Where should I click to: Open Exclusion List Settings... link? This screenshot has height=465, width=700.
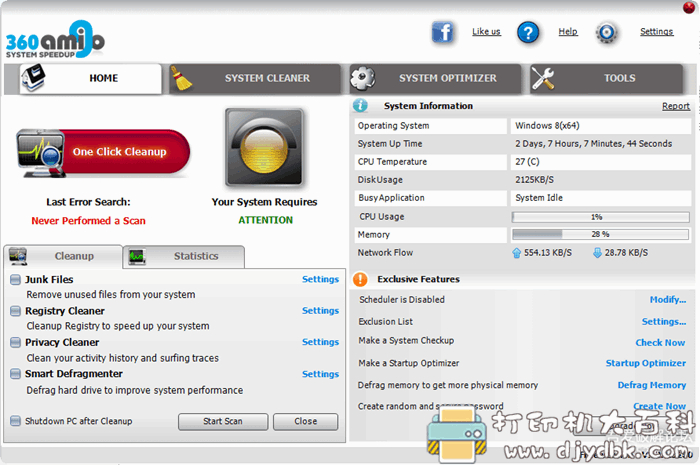coord(664,322)
